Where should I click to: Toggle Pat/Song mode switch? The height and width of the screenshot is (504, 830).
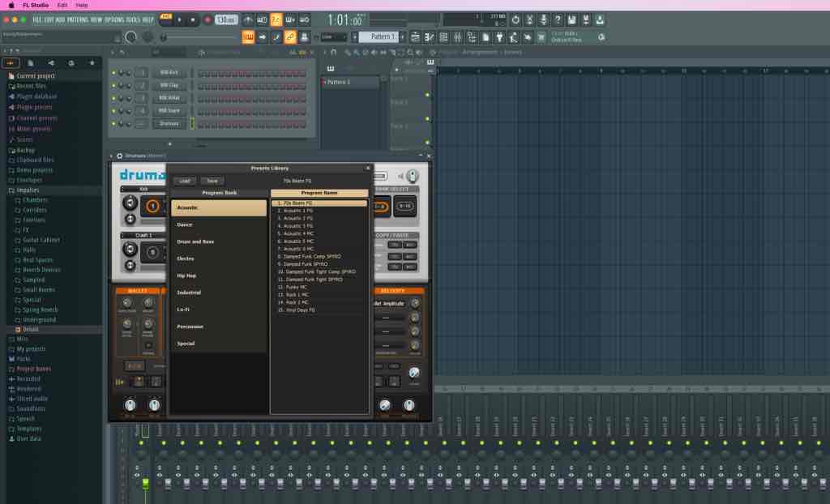165,19
